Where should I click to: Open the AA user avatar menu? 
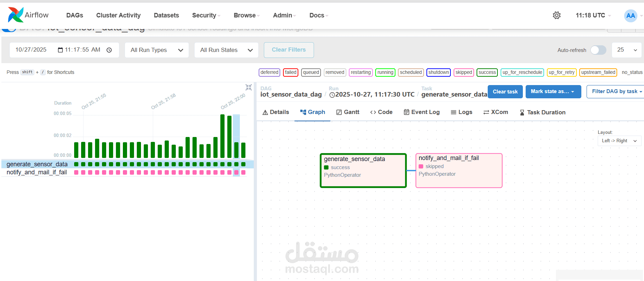tap(630, 15)
